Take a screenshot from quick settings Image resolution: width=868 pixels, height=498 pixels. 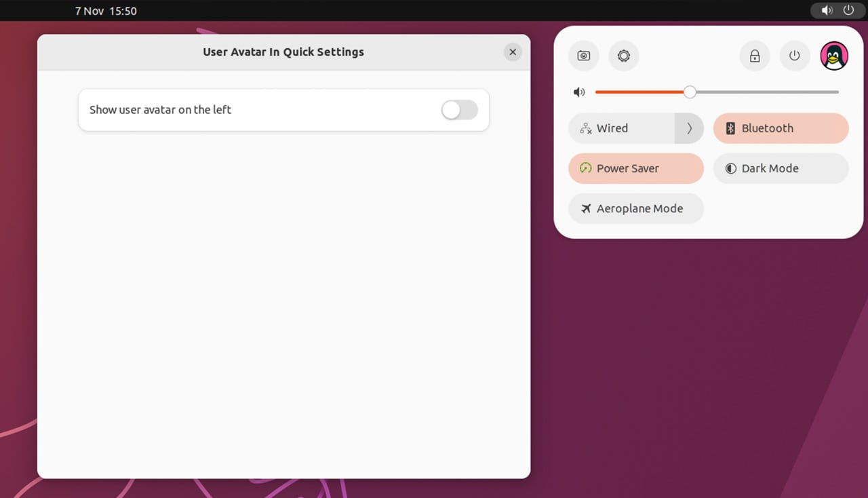(x=583, y=56)
